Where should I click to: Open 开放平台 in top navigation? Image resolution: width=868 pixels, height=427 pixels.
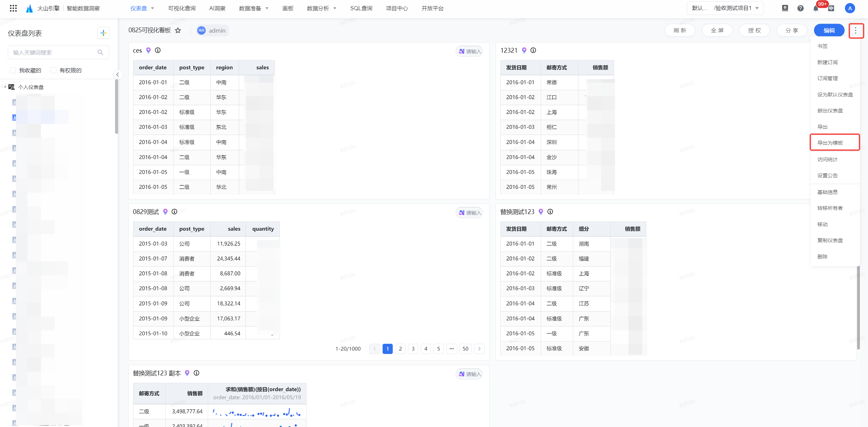432,8
